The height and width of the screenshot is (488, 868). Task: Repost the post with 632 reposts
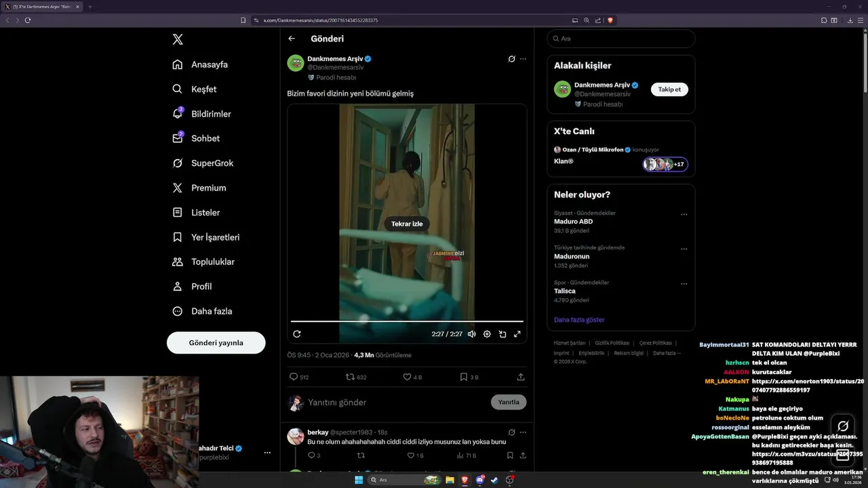[x=356, y=377]
